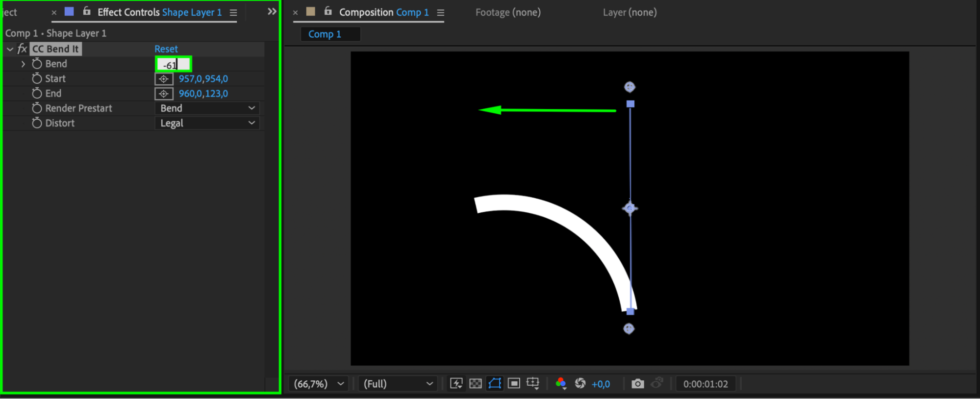Click the Reset Exposure aperture icon

tap(580, 384)
